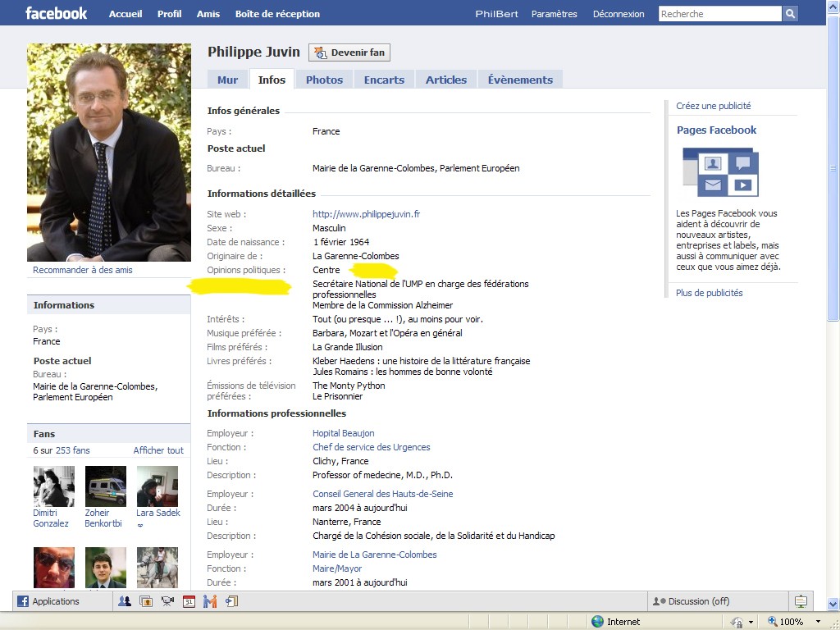The image size is (840, 630).
Task: Click the scrollbar up arrow
Action: [x=833, y=6]
